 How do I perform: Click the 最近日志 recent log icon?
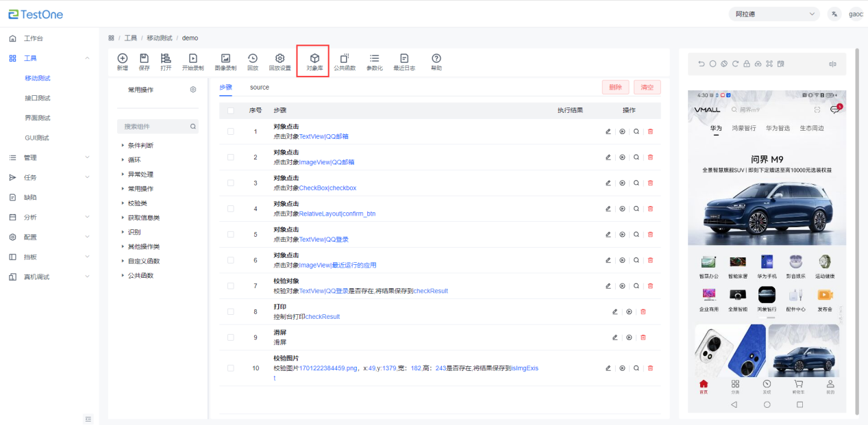click(x=404, y=62)
